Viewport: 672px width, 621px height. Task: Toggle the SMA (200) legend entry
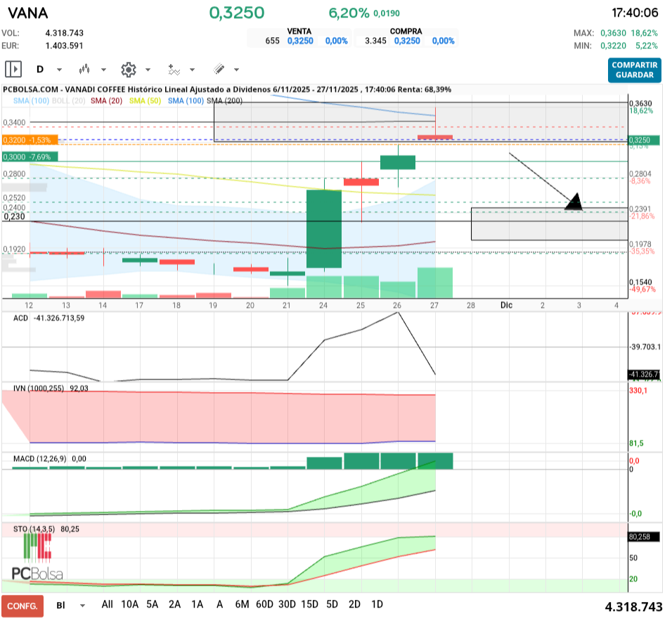pos(224,101)
